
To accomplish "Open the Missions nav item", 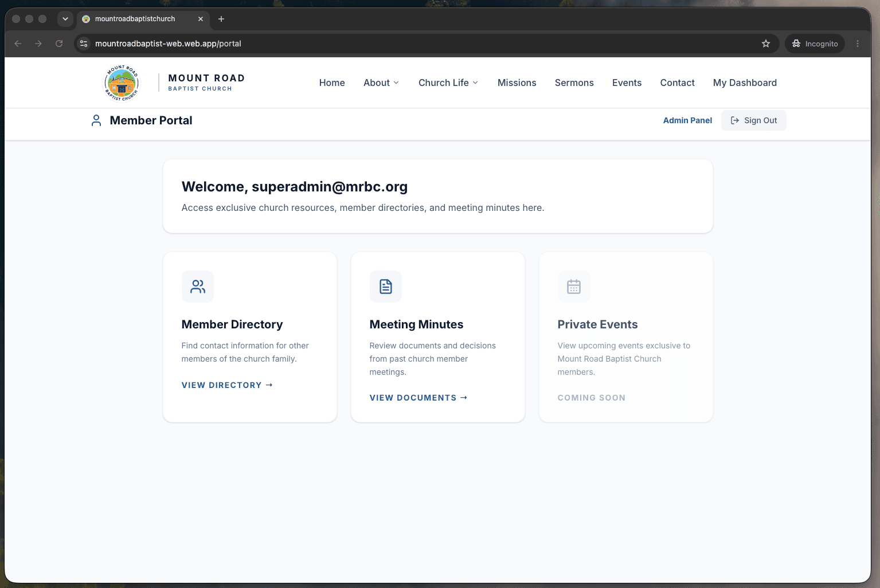I will point(517,83).
